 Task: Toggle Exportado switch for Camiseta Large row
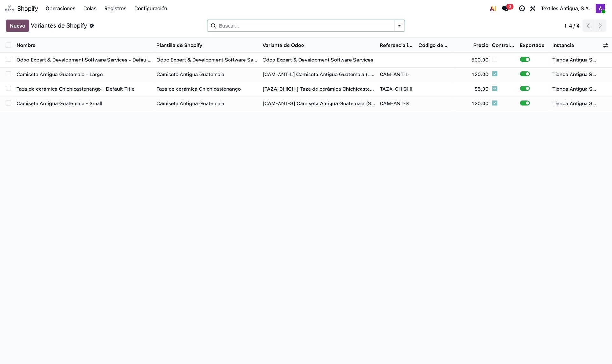point(525,74)
